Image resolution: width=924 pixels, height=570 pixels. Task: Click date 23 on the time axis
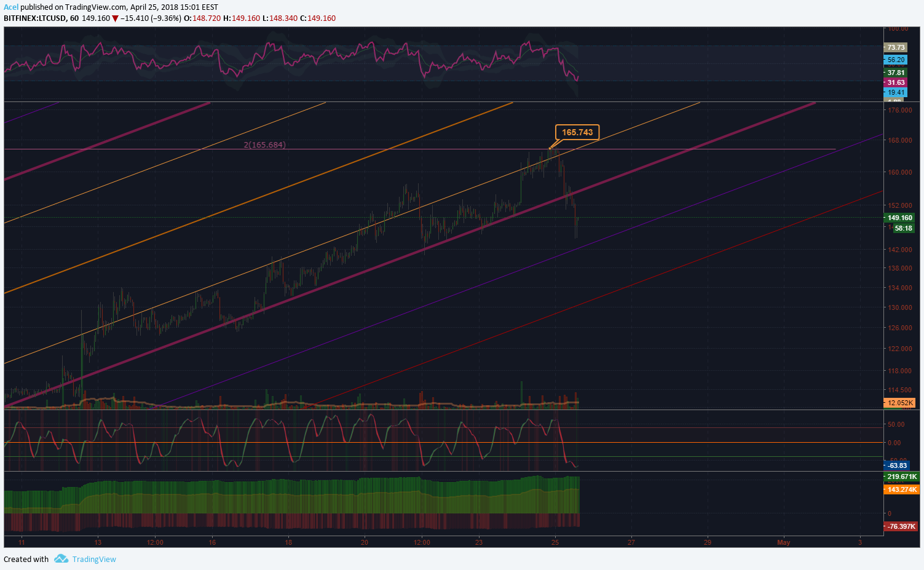pos(479,542)
